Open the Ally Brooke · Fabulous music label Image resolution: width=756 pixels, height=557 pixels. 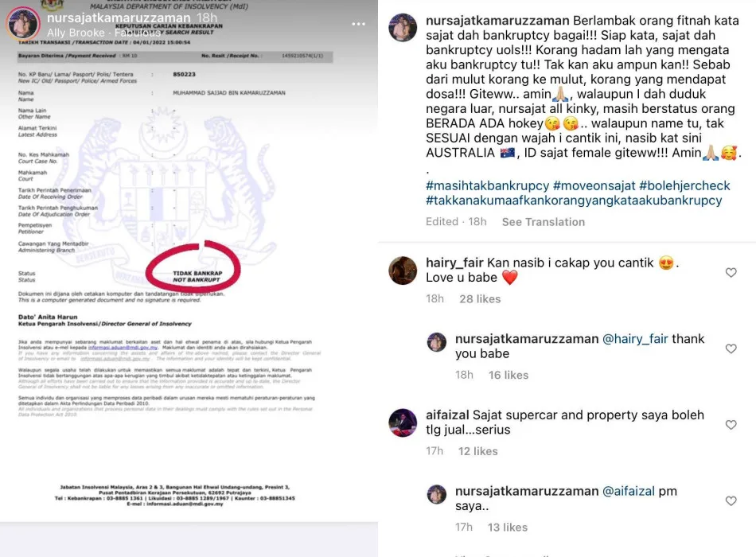coord(103,33)
